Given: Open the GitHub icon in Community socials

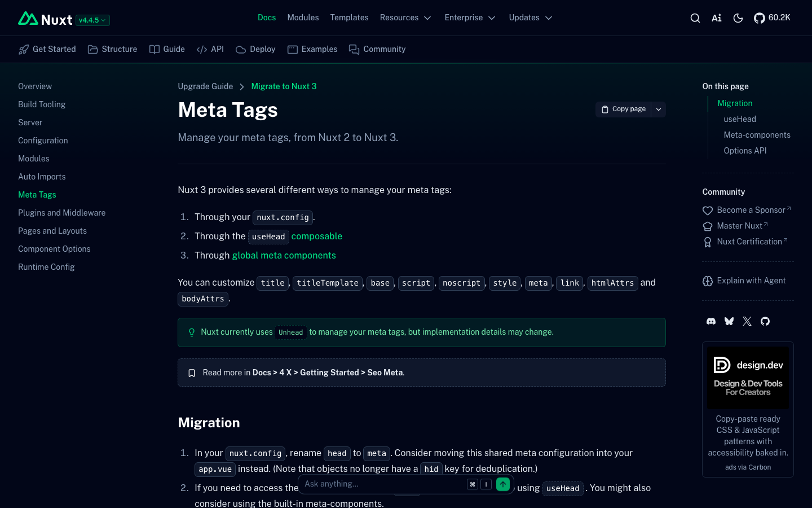Looking at the screenshot, I should point(765,321).
